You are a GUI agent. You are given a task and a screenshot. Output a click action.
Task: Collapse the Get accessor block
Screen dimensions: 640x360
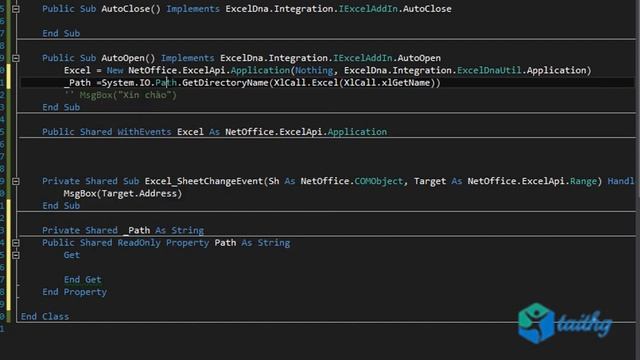click(x=16, y=255)
